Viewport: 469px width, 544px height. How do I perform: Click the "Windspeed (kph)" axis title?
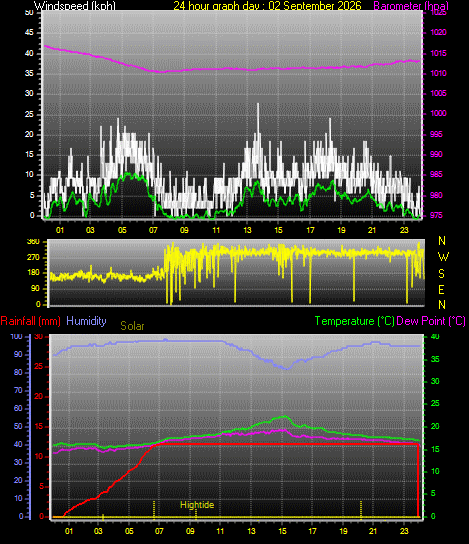tap(75, 6)
